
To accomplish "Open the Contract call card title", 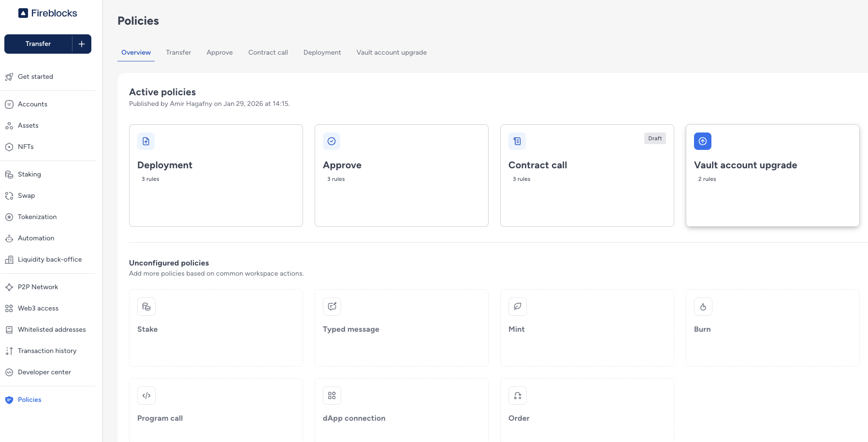I will [537, 165].
